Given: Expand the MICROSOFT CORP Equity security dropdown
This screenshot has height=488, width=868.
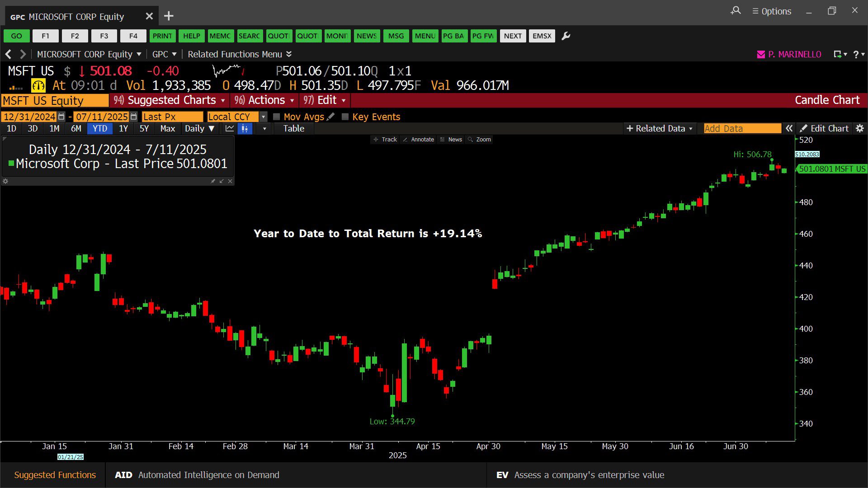Looking at the screenshot, I should 89,54.
